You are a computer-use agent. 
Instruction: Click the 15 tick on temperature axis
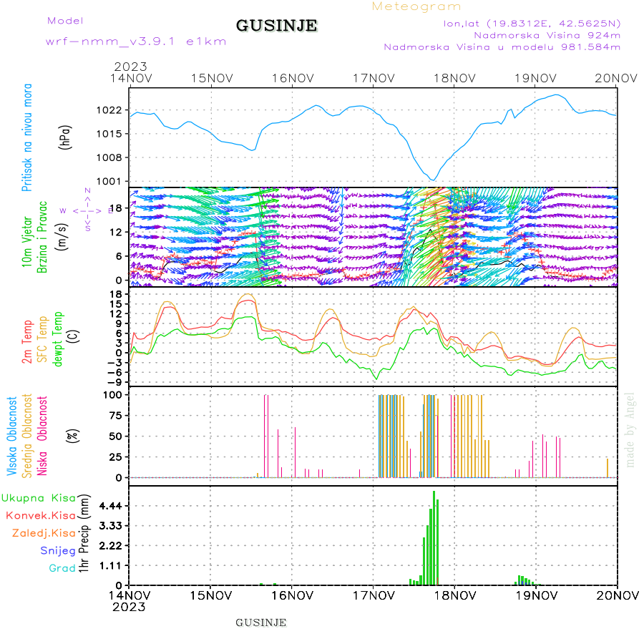click(x=116, y=304)
